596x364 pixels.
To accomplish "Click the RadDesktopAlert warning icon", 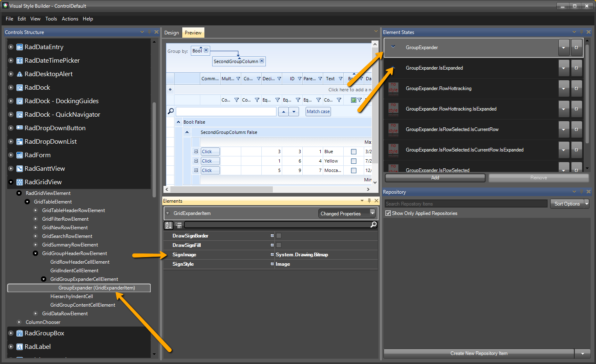I will (20, 74).
